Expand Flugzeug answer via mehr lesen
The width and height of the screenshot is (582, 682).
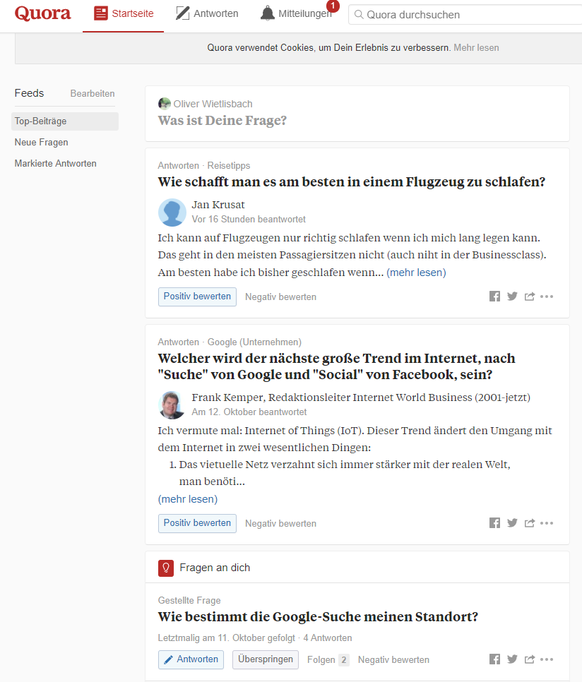(416, 272)
